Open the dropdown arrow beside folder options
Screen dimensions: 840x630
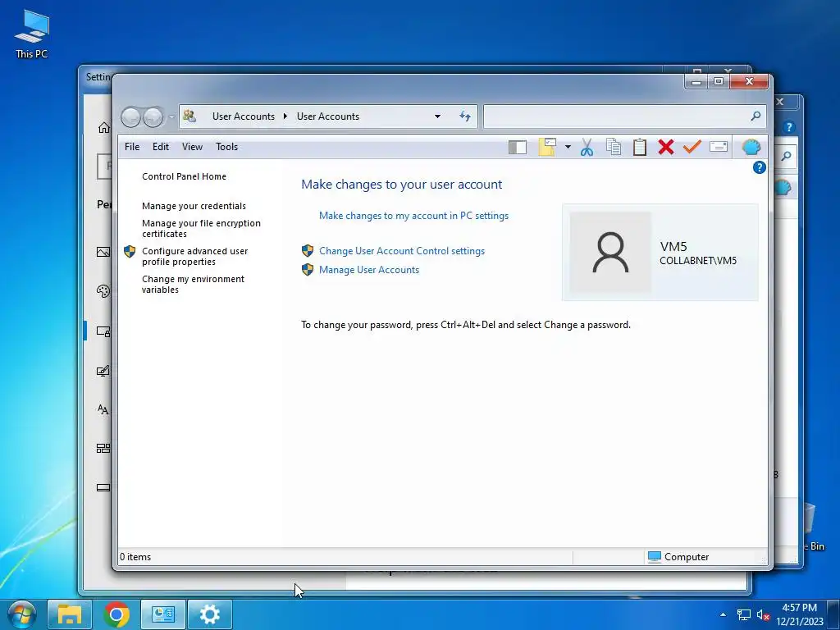(568, 147)
